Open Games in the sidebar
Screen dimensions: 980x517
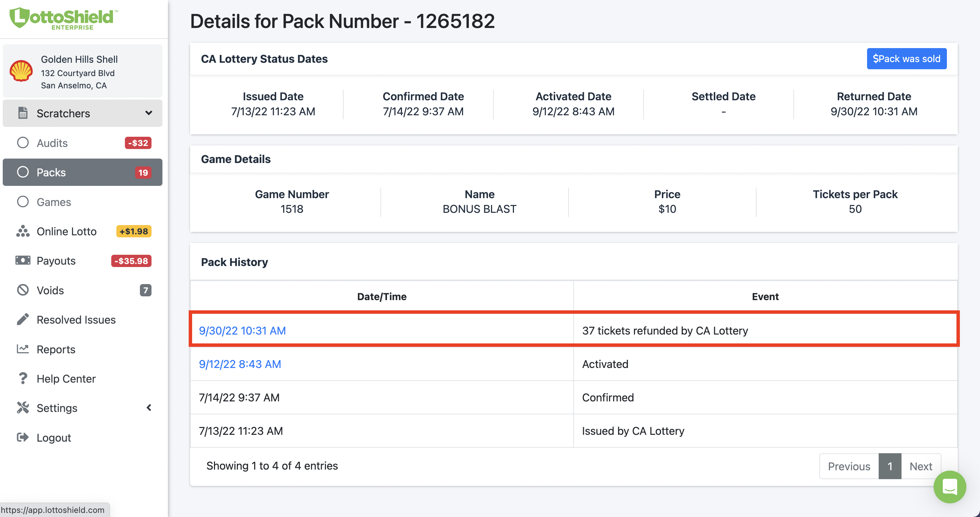tap(54, 202)
